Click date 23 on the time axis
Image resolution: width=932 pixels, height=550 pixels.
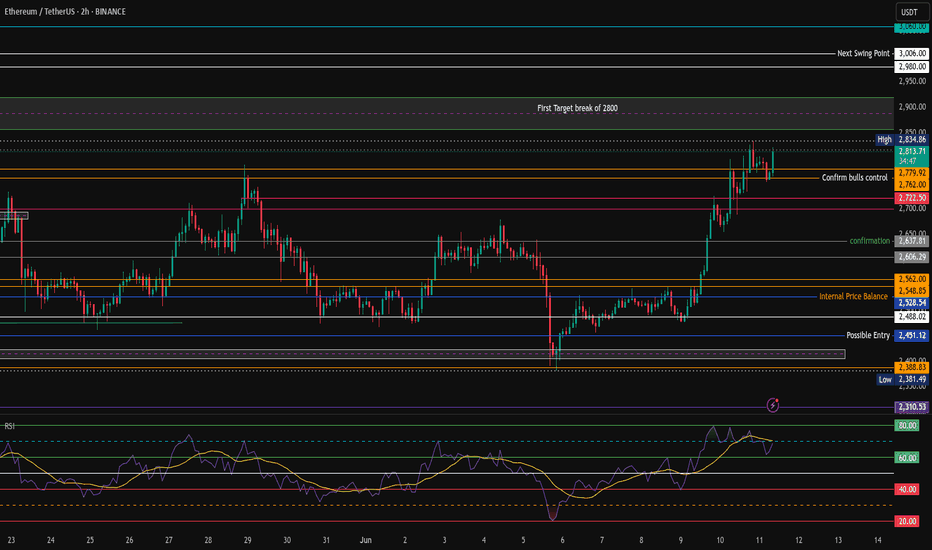[11, 540]
